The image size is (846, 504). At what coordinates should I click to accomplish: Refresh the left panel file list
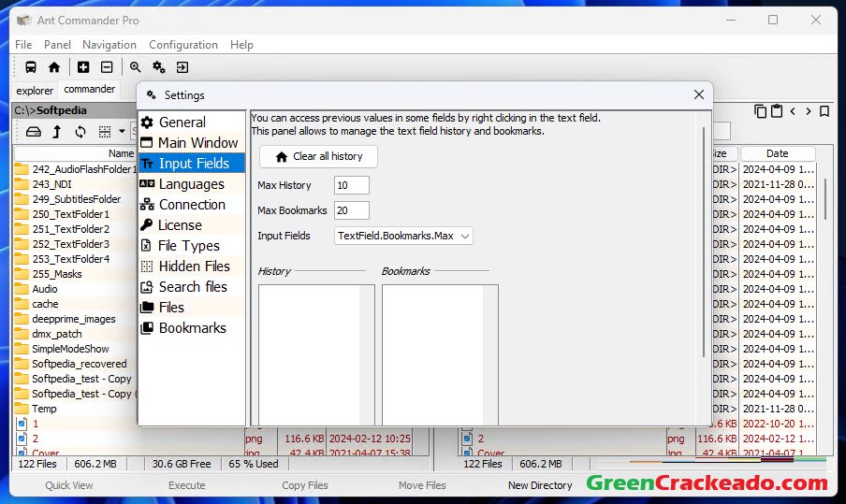point(80,132)
